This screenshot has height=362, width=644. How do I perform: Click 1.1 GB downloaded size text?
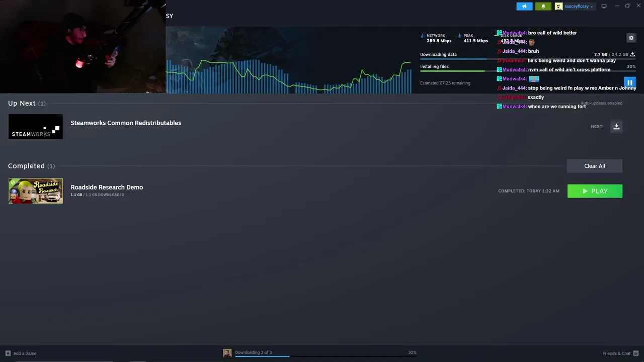click(97, 195)
